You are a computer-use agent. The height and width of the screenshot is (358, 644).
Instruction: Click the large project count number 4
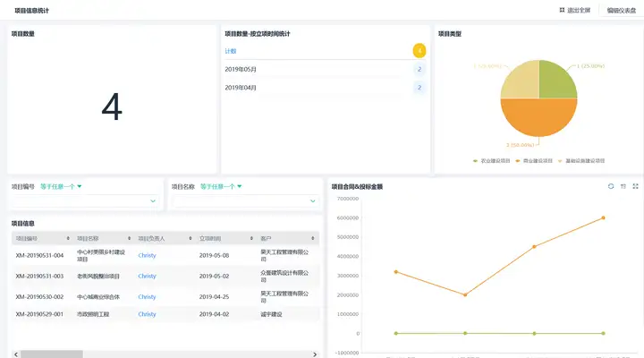[x=112, y=107]
